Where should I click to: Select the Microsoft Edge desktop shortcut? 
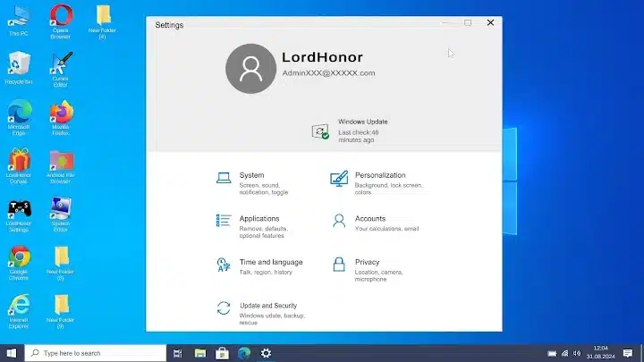pyautogui.click(x=19, y=117)
